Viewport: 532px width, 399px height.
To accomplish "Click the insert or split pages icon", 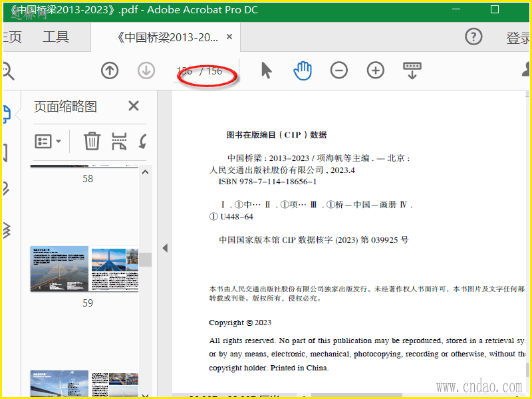I will pos(119,141).
